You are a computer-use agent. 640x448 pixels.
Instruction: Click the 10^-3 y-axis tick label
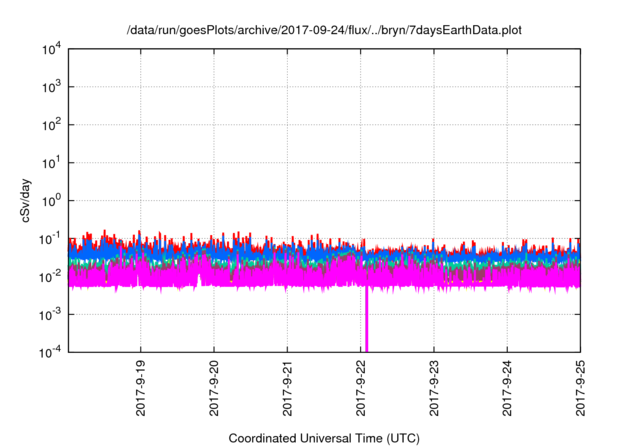point(51,315)
